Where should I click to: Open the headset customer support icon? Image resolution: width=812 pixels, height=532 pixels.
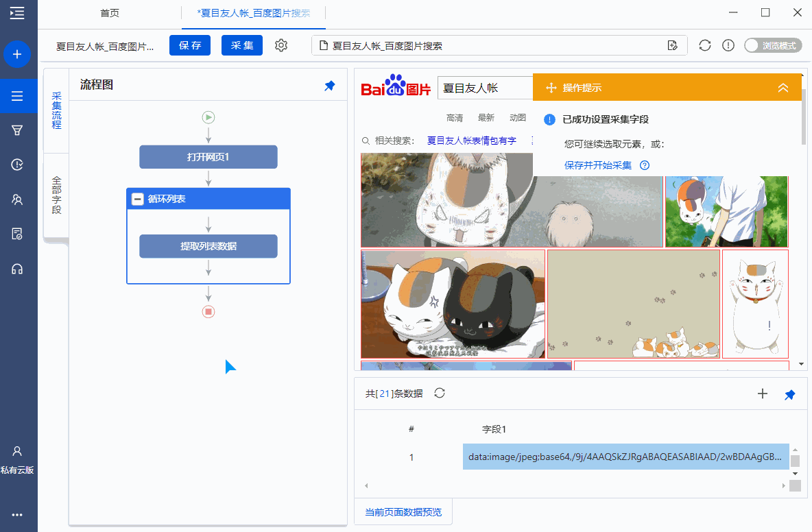(x=17, y=269)
